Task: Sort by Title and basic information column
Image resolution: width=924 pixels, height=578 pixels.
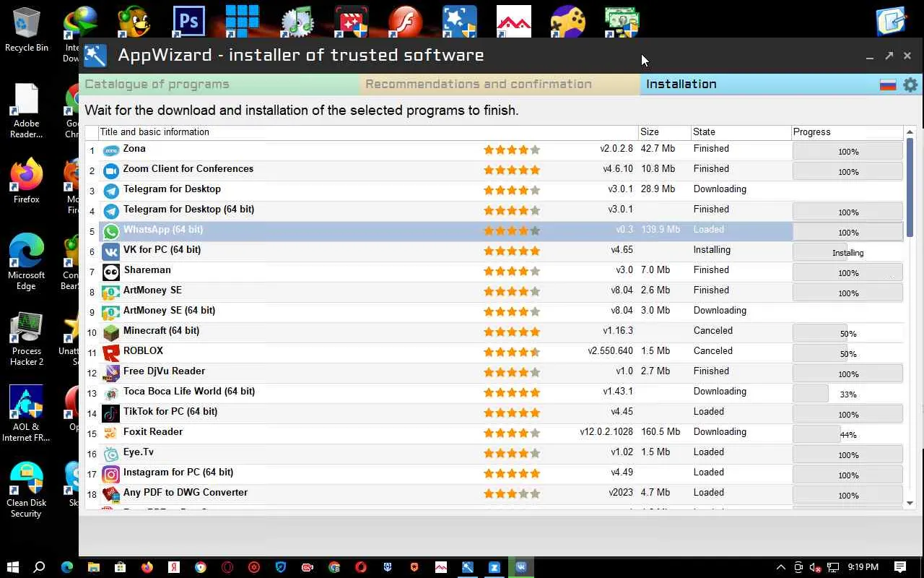Action: [x=368, y=132]
